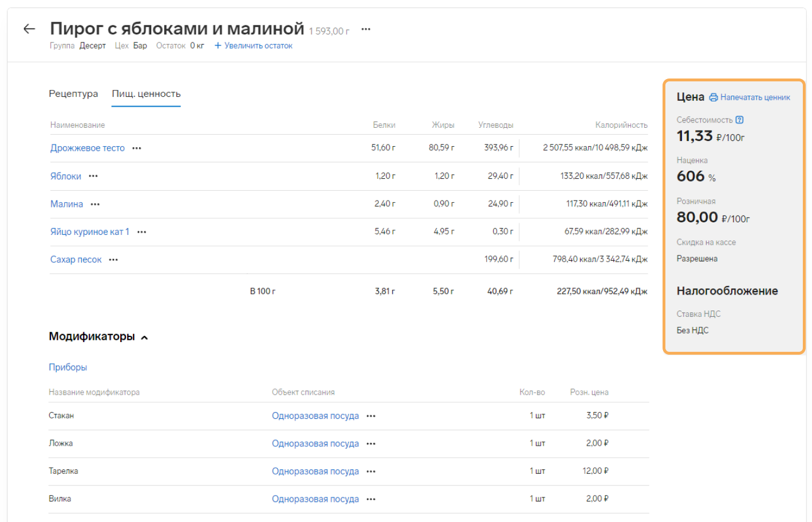This screenshot has width=812, height=522.
Task: Click the 12,00 ₽ price in Тарелка row
Action: [x=596, y=471]
